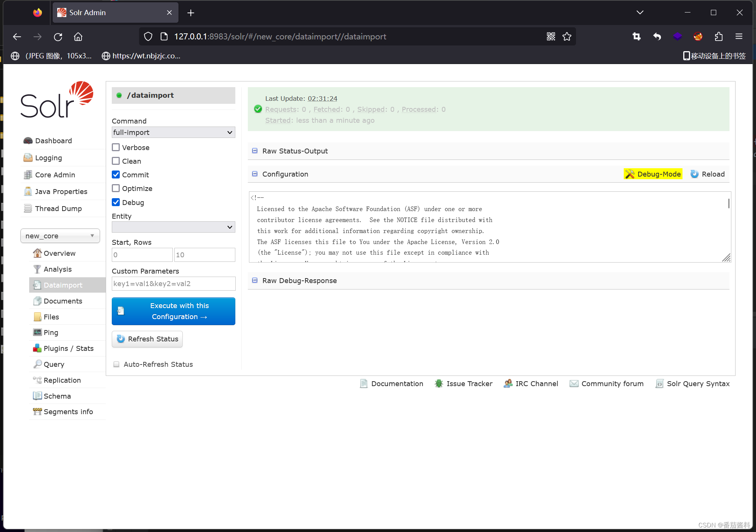Check the Clean option
This screenshot has width=756, height=532.
click(x=116, y=161)
